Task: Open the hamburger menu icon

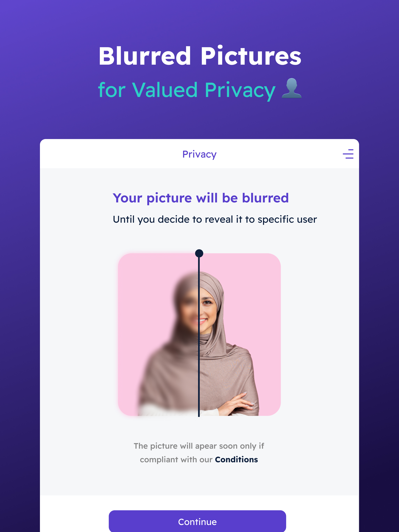Action: pyautogui.click(x=348, y=154)
